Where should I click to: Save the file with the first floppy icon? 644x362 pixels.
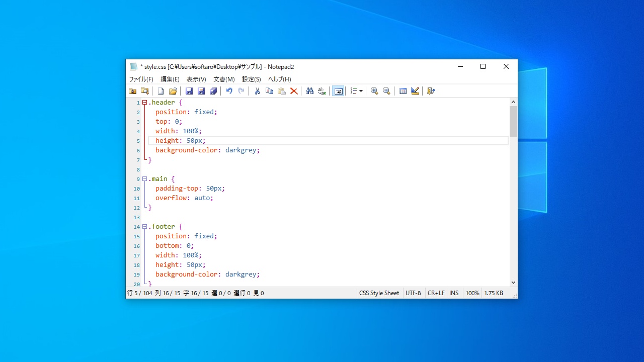click(x=189, y=91)
